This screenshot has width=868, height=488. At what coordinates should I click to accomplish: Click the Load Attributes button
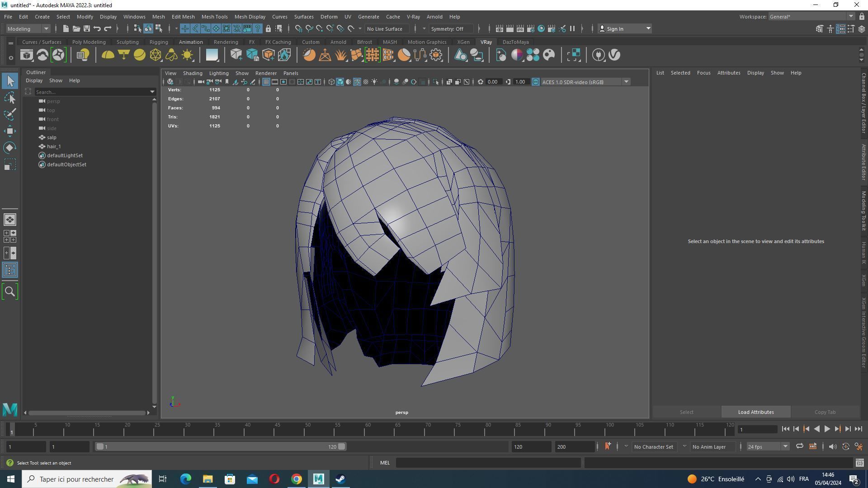point(755,412)
